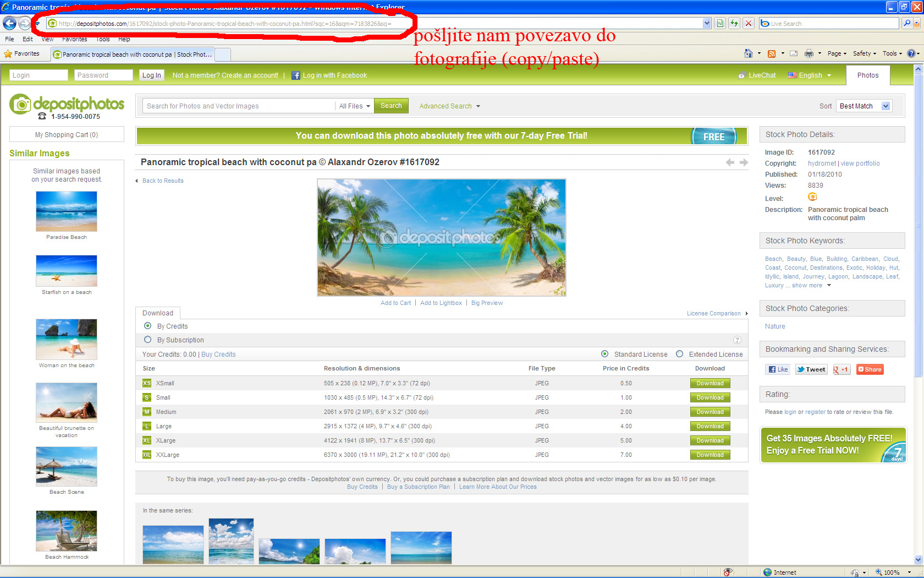Image resolution: width=924 pixels, height=578 pixels.
Task: Click the Facebook Like button
Action: [x=778, y=369]
